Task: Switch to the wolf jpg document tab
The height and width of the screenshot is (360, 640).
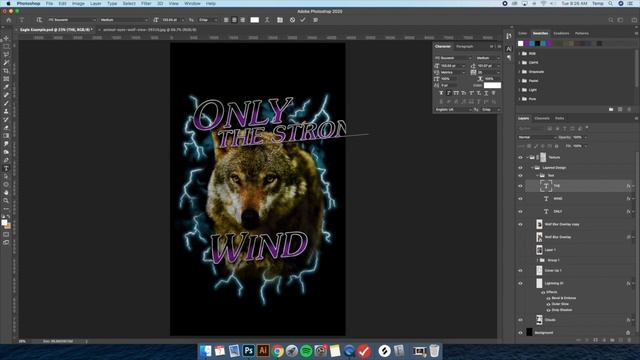Action: pos(149,30)
